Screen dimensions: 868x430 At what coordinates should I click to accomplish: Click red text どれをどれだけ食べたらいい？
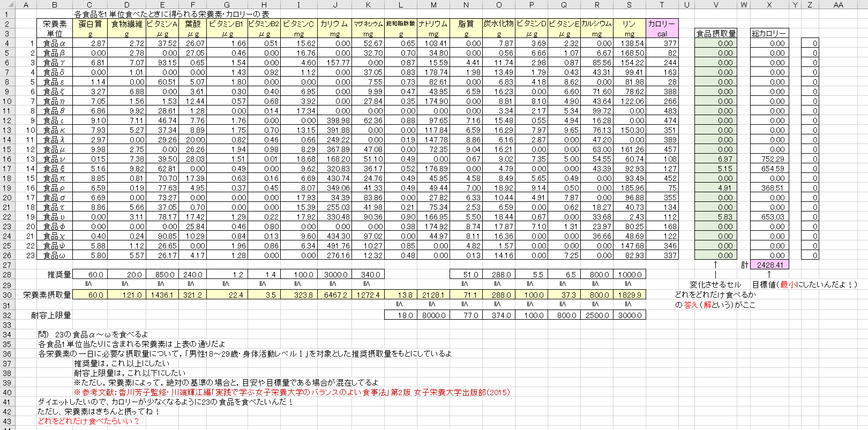(x=88, y=421)
